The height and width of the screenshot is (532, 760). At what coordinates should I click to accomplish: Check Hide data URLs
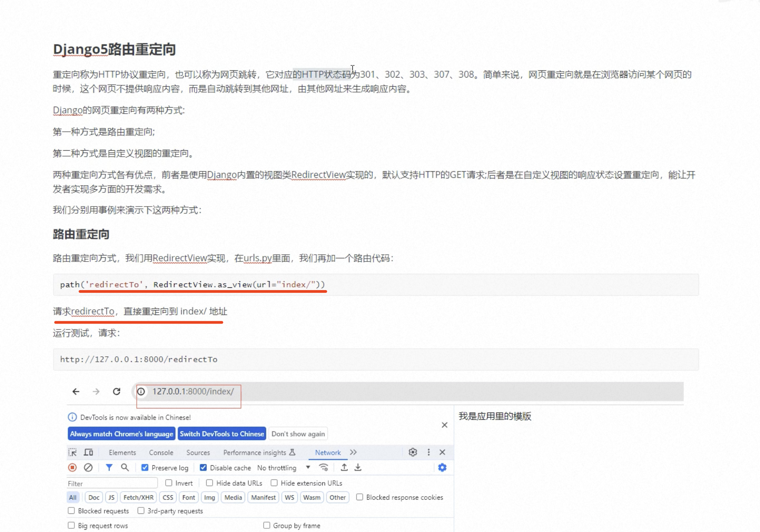209,483
